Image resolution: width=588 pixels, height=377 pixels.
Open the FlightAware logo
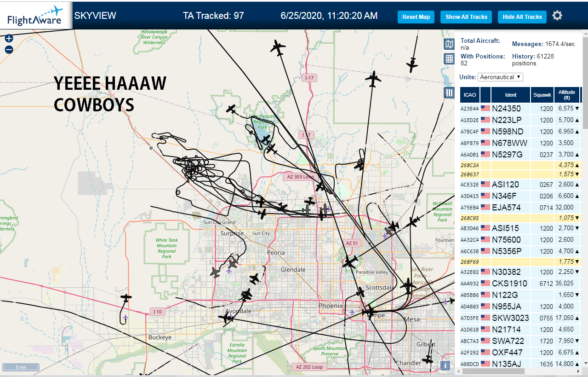pos(36,15)
